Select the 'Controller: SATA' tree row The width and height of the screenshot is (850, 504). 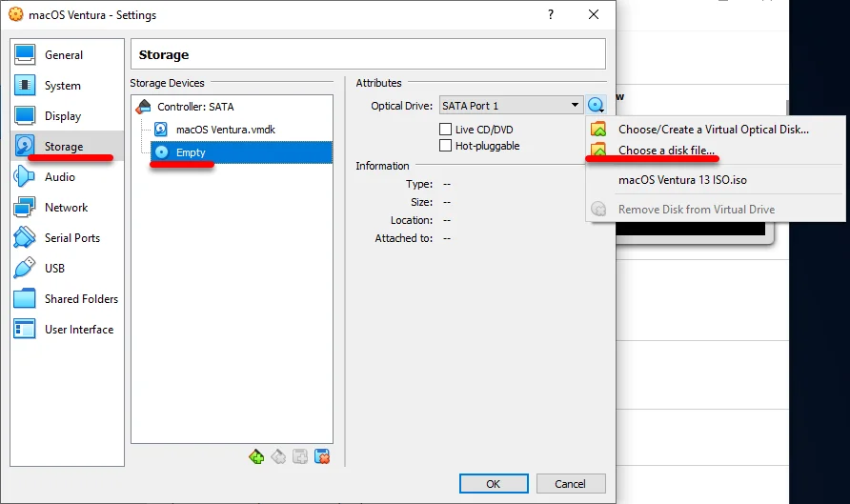coord(232,106)
